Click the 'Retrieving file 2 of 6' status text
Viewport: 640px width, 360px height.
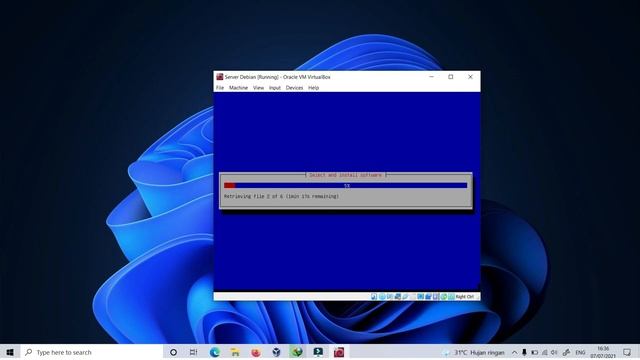click(281, 196)
